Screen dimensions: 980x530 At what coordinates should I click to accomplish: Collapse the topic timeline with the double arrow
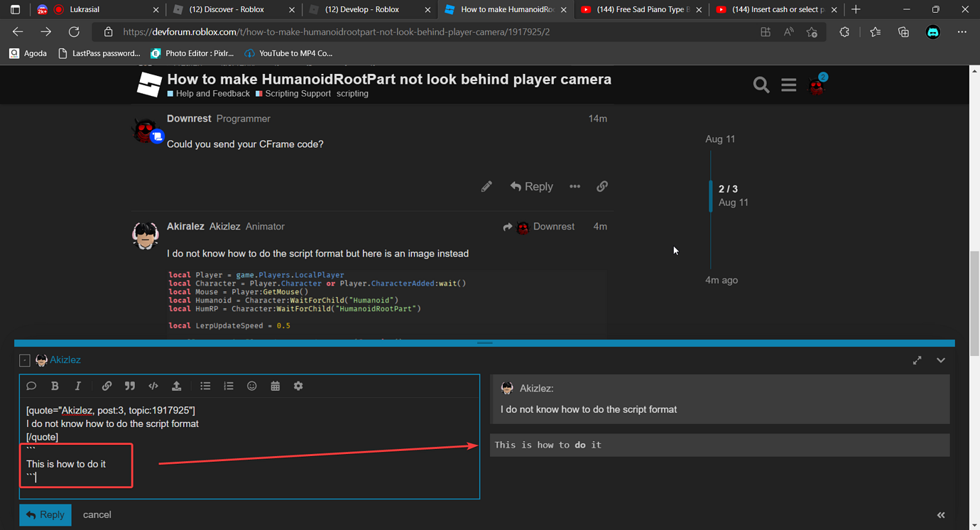point(941,515)
